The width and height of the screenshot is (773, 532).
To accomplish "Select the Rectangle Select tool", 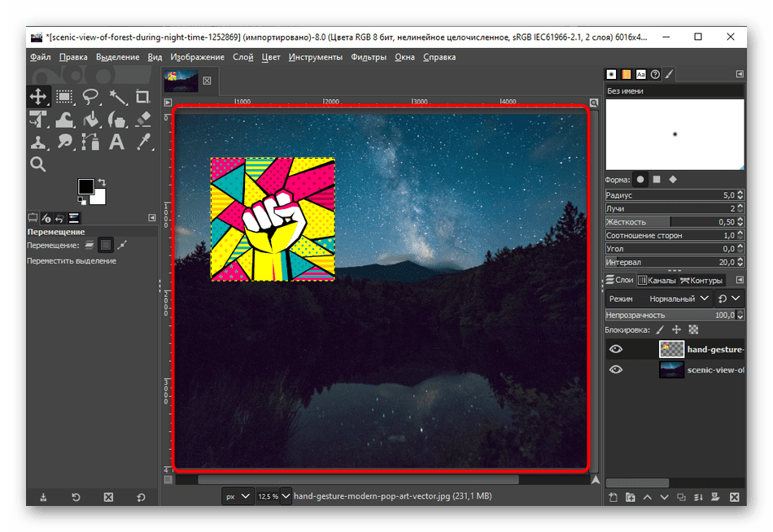I will [64, 97].
